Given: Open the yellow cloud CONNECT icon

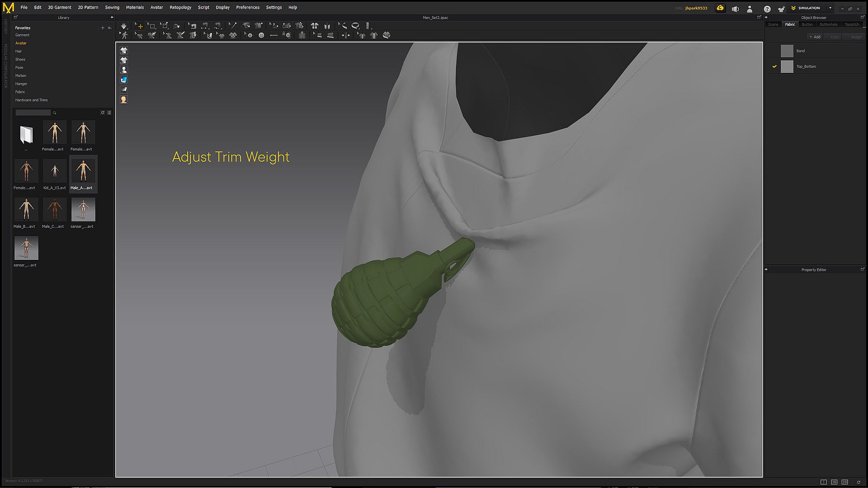Looking at the screenshot, I should [720, 8].
